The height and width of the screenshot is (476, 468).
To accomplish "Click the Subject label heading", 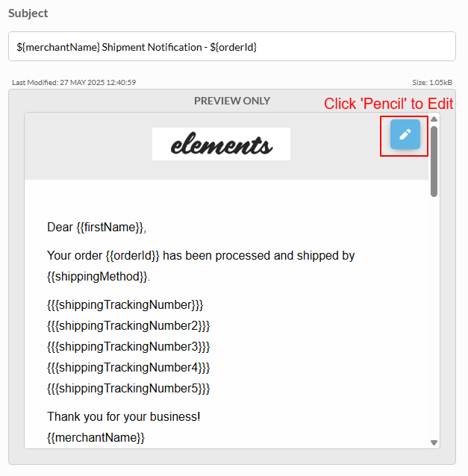I will point(28,13).
